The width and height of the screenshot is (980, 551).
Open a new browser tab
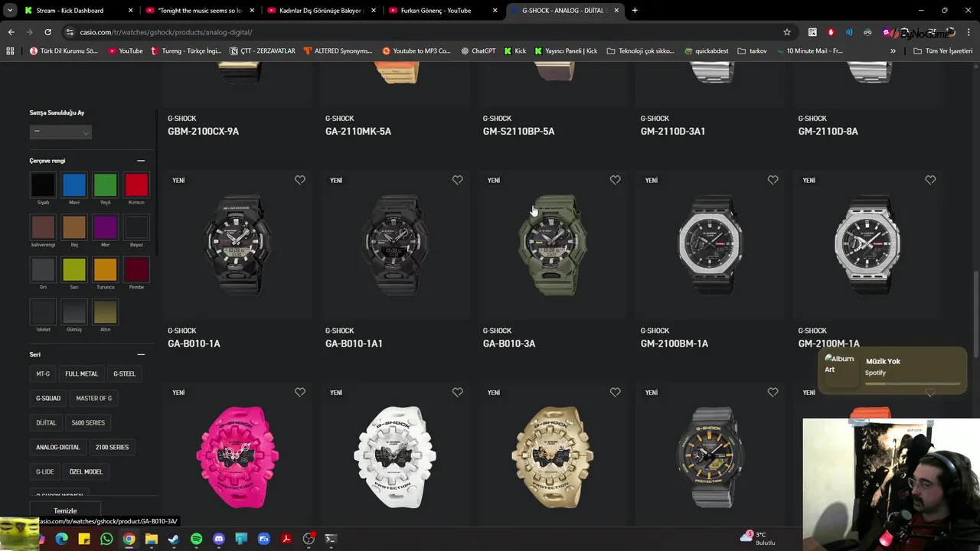(x=635, y=11)
